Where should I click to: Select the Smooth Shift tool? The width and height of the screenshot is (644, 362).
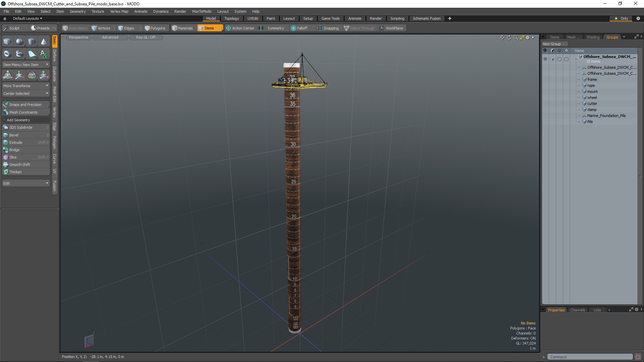click(19, 164)
